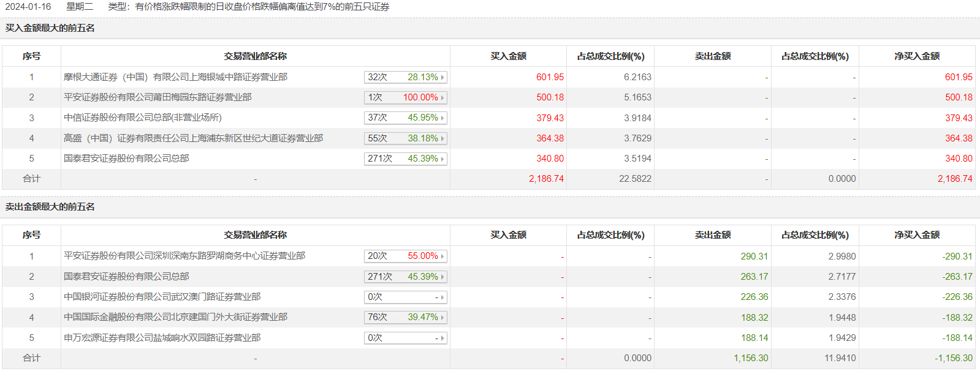980x374 pixels.
Task: Select sell total 1,156.30 in 卖出金额 column
Action: point(751,358)
